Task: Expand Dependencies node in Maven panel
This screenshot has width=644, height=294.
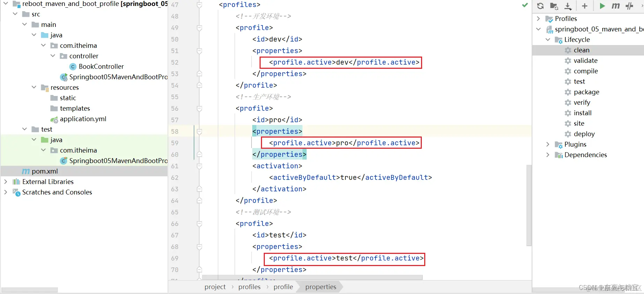Action: tap(548, 155)
